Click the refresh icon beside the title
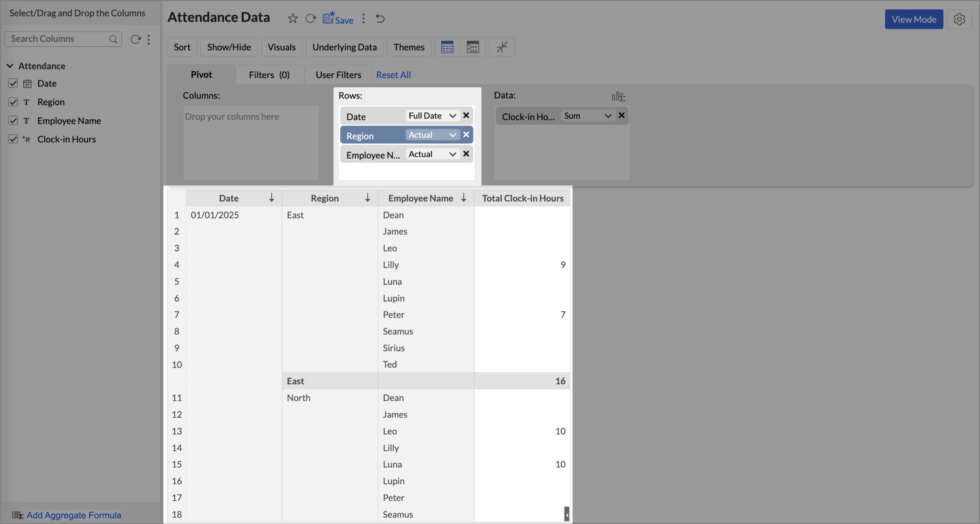The width and height of the screenshot is (980, 524). pos(310,19)
